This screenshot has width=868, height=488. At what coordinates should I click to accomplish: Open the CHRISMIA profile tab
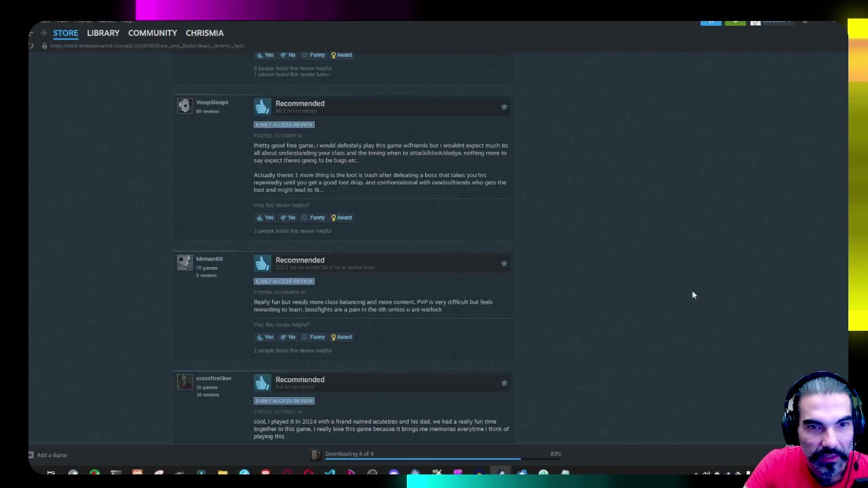[204, 33]
